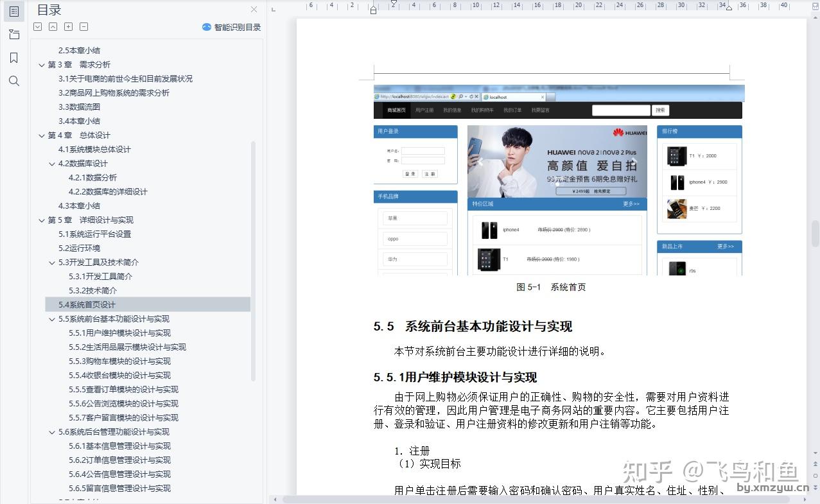
Task: Click the outline pane vertical scrollbar
Action: tap(254, 260)
